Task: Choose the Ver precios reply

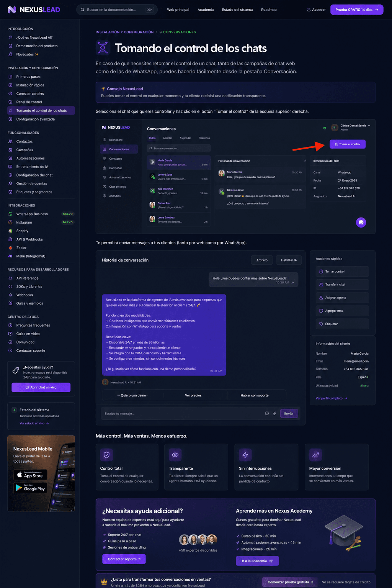Action: [x=193, y=395]
